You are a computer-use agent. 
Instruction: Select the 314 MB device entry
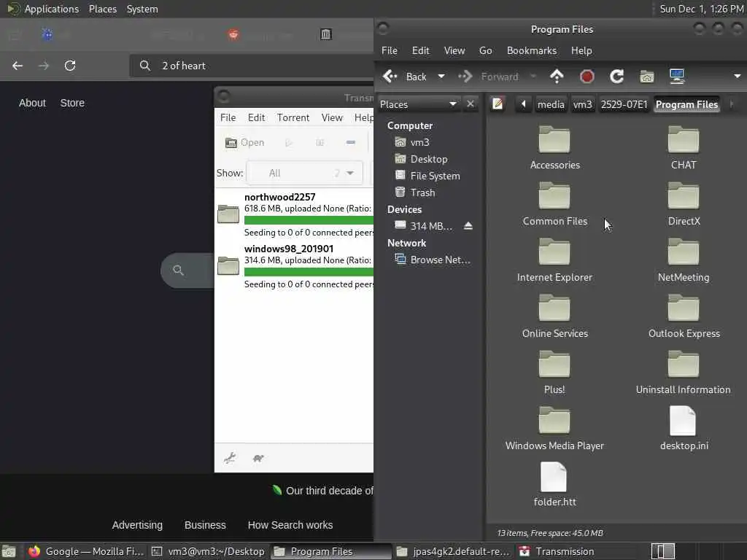[424, 226]
